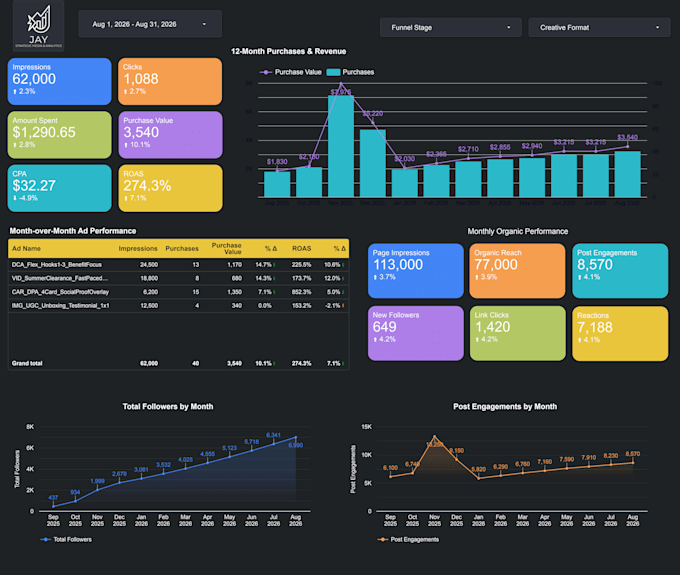Sort by the Purchases column header in table
680x575 pixels.
182,248
